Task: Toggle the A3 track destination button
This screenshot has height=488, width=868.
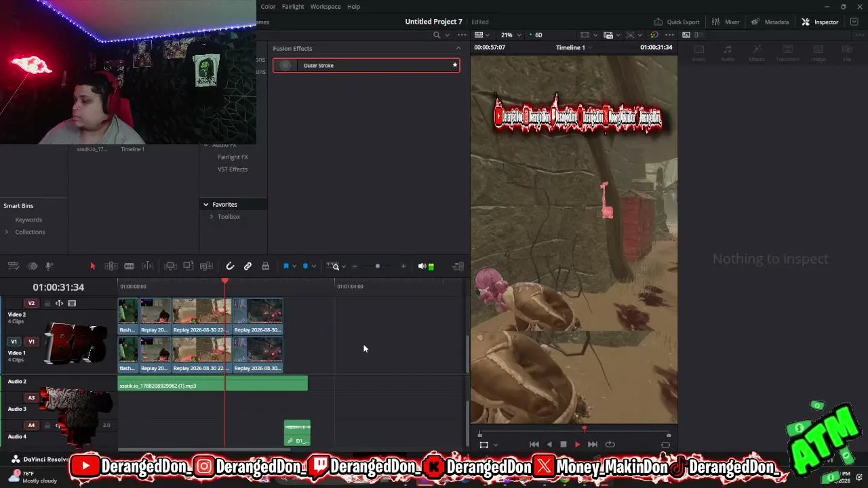Action: coord(31,398)
